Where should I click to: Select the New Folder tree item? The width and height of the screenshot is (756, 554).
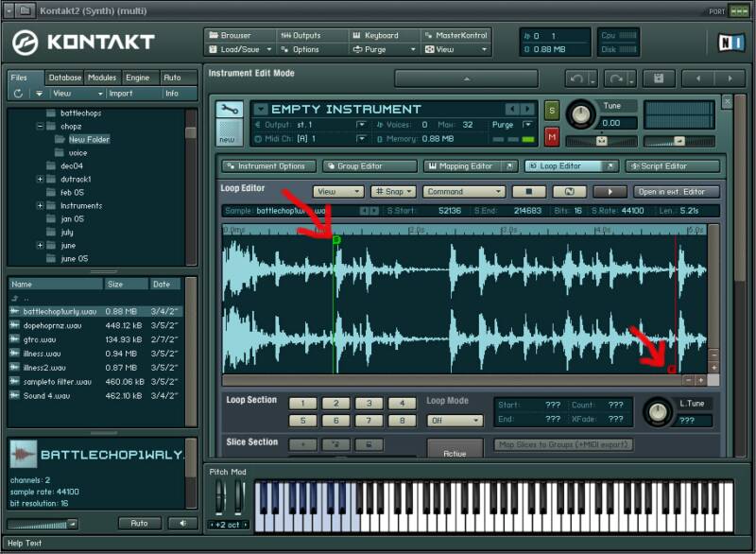(89, 139)
